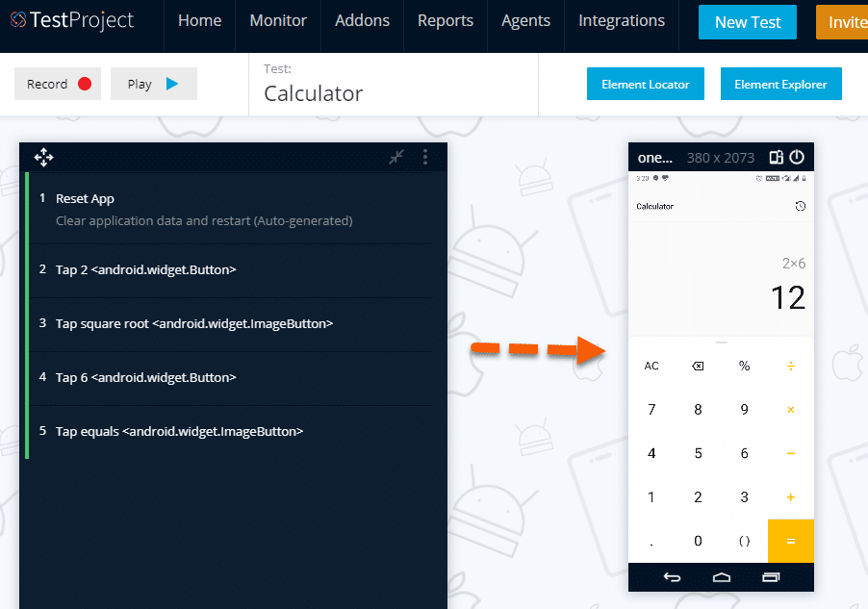Open the calculator history icon

(801, 206)
